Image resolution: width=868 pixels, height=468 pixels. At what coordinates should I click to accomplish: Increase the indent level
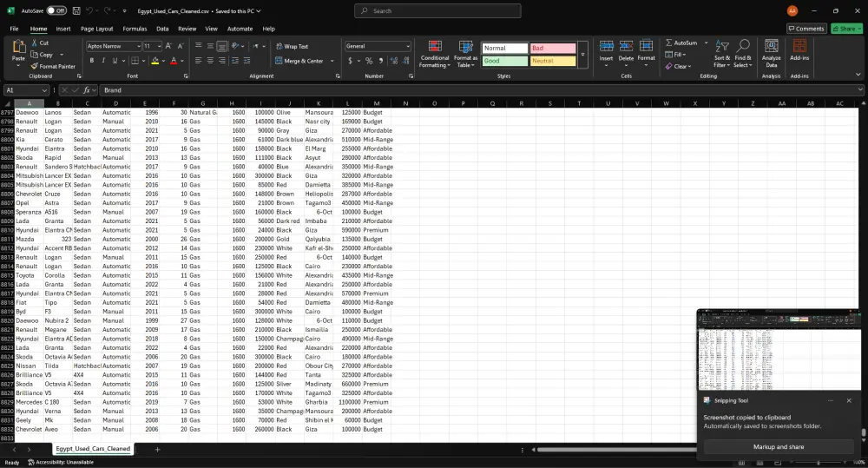(x=247, y=61)
